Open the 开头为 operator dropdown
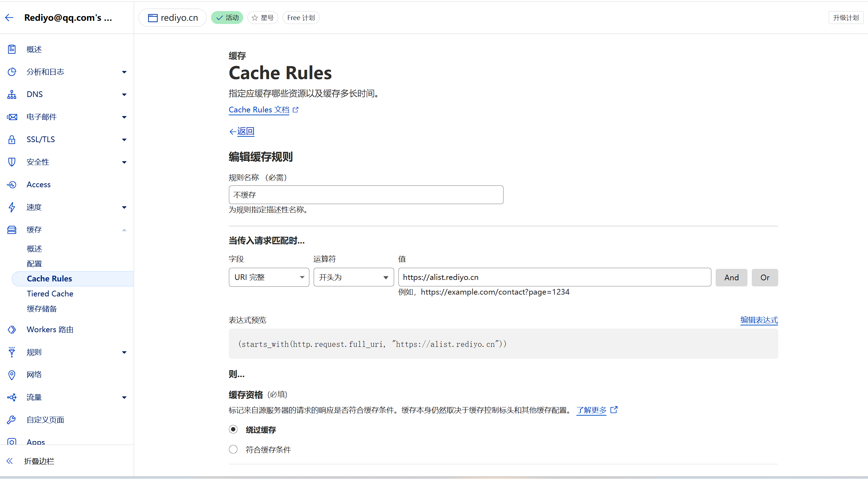The height and width of the screenshot is (479, 868). 353,277
